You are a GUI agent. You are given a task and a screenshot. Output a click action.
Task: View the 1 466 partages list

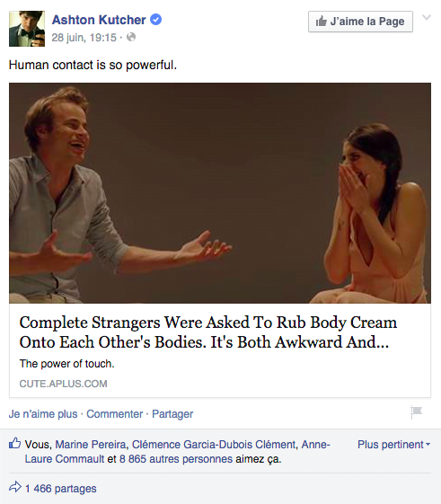click(x=61, y=489)
